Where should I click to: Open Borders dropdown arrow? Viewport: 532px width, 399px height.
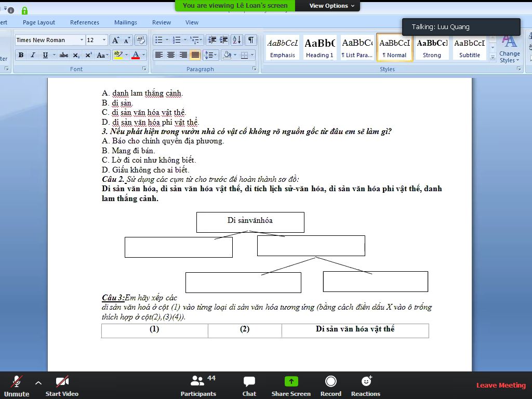[x=252, y=55]
